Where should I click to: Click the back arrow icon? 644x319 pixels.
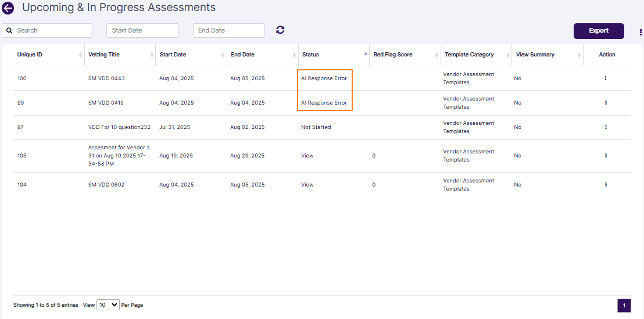tap(8, 8)
